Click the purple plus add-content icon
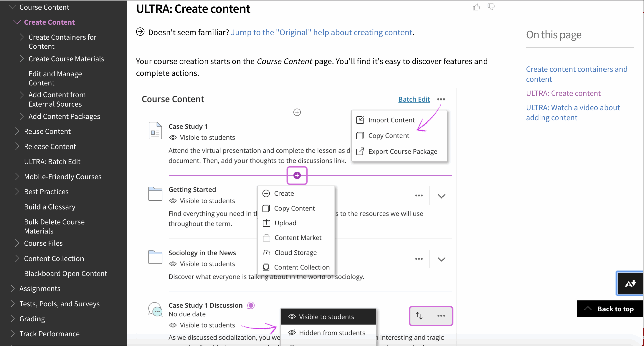Image resolution: width=644 pixels, height=346 pixels. click(297, 175)
